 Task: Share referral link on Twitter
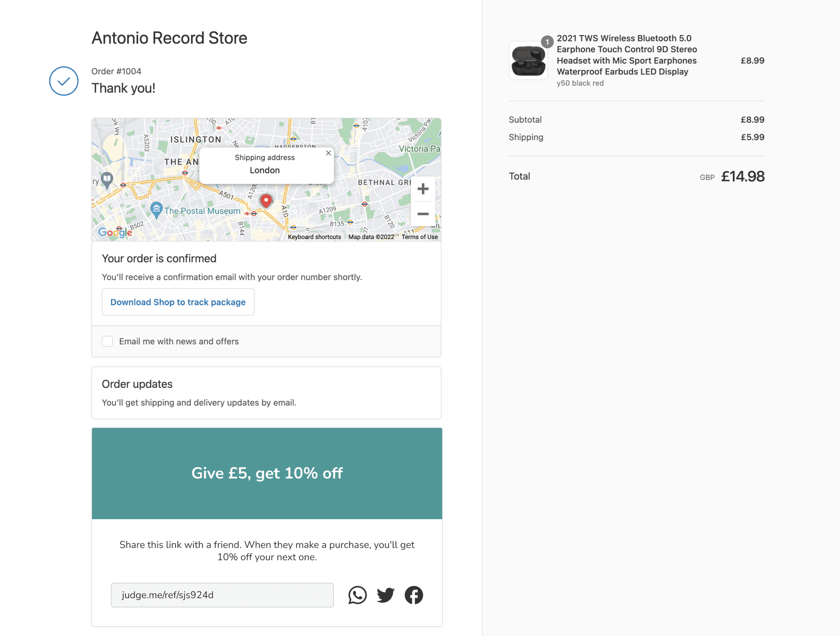[x=385, y=595]
